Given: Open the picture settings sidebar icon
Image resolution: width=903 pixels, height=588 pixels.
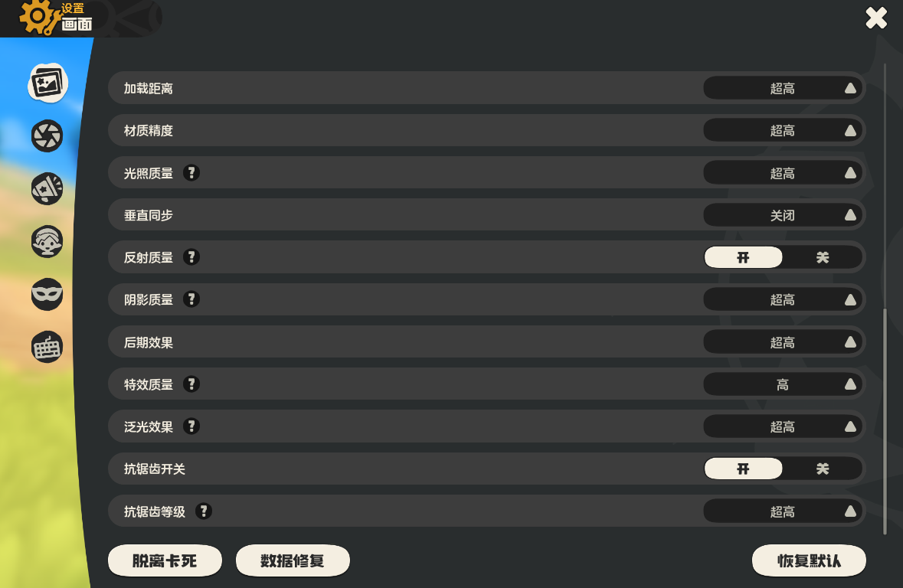Looking at the screenshot, I should (x=47, y=83).
